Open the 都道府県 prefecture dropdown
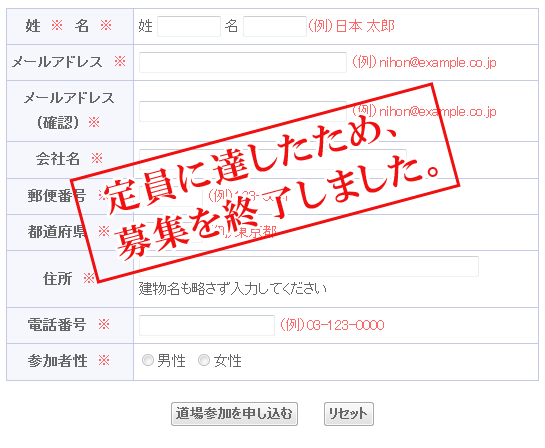 [x=171, y=232]
